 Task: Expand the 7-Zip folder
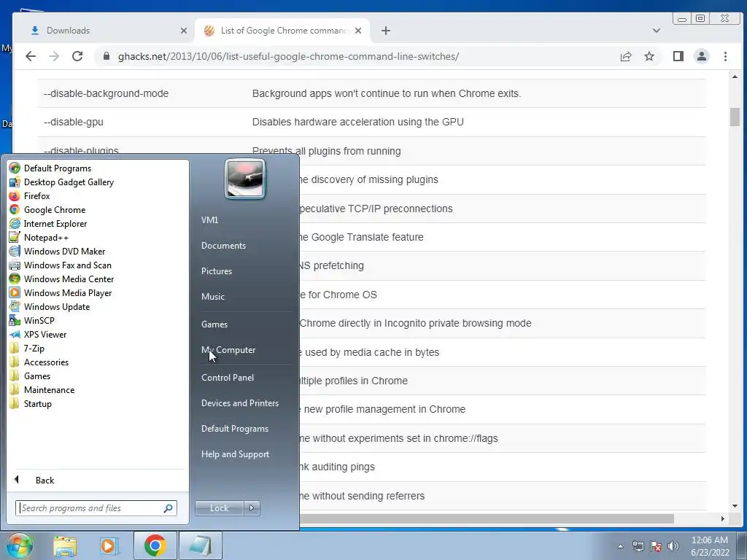point(27,348)
